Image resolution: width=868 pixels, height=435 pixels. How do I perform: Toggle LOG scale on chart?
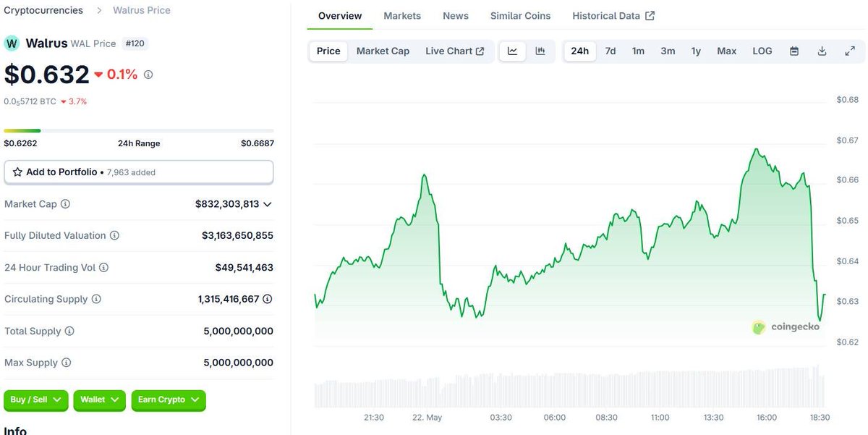[762, 51]
